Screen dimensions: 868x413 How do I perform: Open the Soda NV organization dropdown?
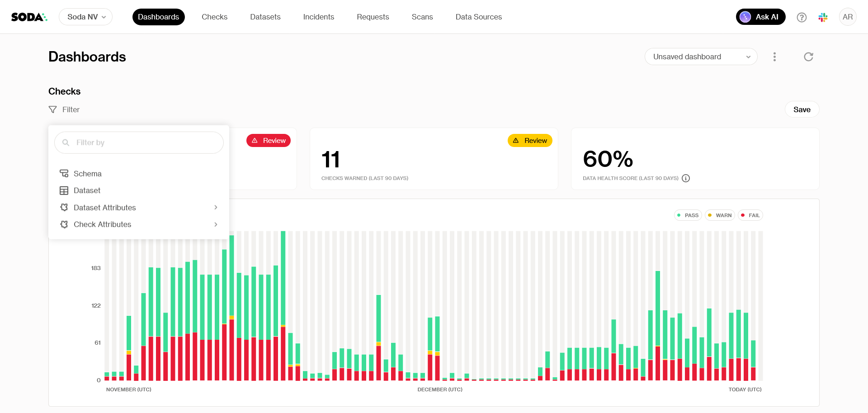[86, 17]
